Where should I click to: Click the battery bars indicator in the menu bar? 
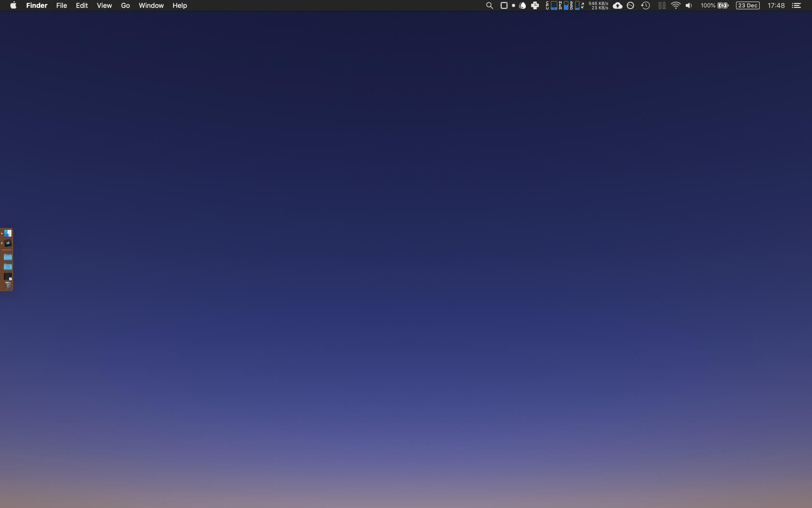pyautogui.click(x=662, y=6)
